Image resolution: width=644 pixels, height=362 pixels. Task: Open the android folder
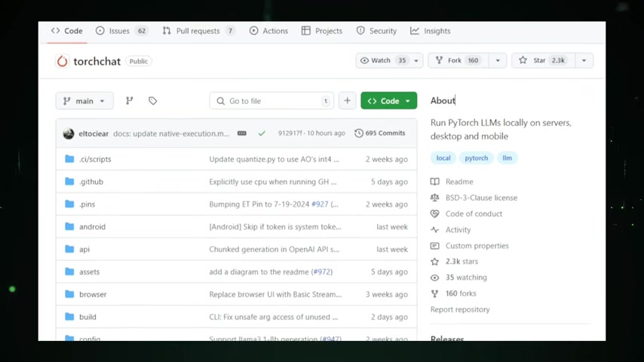(93, 227)
